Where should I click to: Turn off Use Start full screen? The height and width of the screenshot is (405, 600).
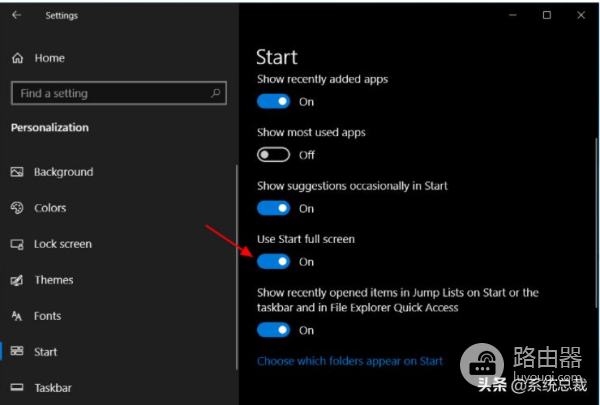point(273,262)
